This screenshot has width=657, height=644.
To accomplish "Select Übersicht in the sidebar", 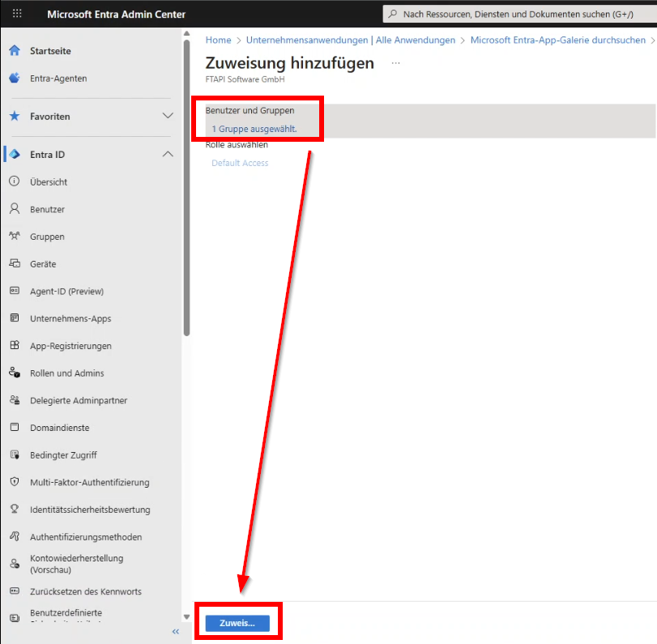I will tap(49, 181).
